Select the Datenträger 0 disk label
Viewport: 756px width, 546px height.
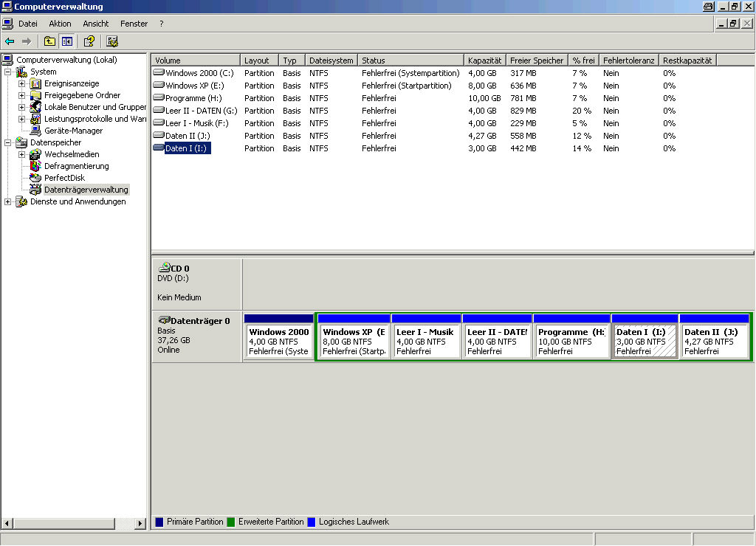coord(200,321)
